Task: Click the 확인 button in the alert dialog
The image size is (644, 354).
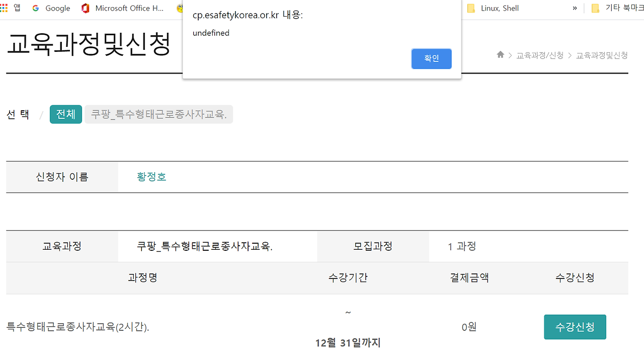Action: 431,58
